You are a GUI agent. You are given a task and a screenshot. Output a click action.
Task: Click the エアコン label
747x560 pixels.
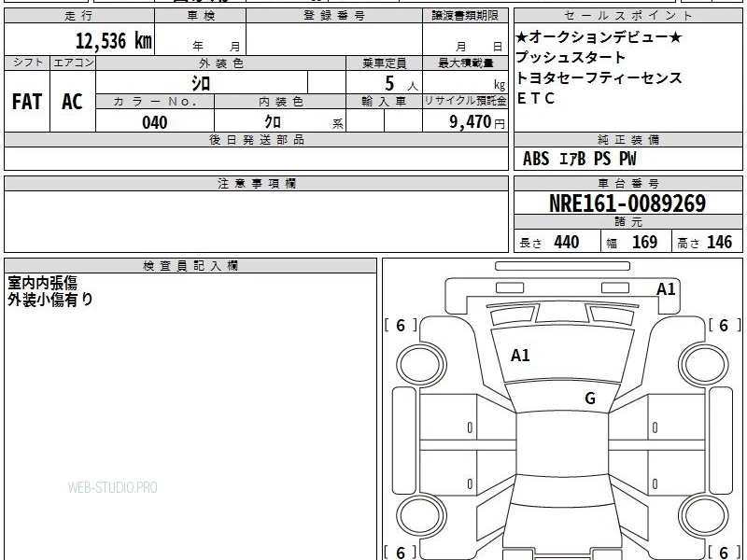point(73,63)
